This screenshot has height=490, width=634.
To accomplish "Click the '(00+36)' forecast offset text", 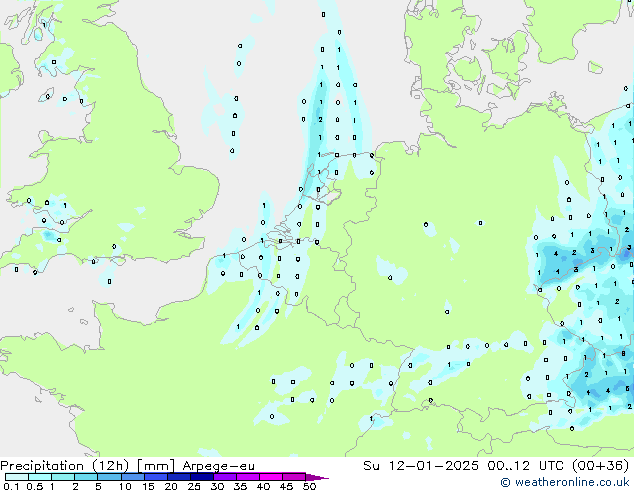I will tap(601, 466).
